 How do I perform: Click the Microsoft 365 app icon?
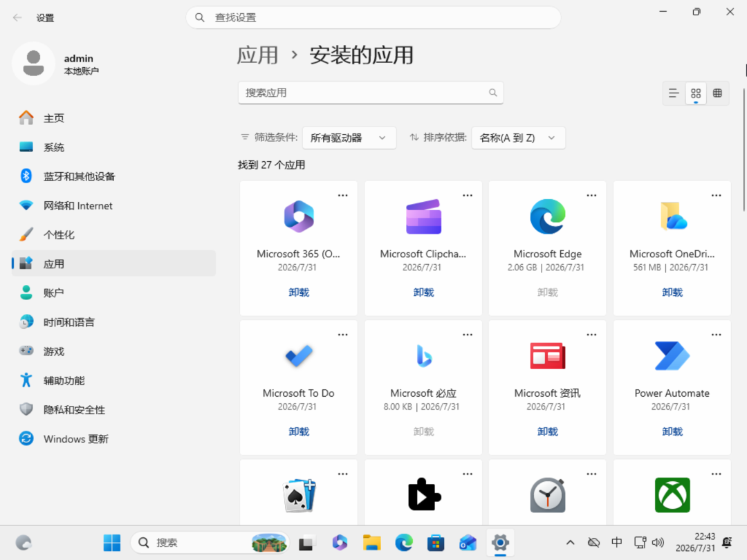[299, 216]
